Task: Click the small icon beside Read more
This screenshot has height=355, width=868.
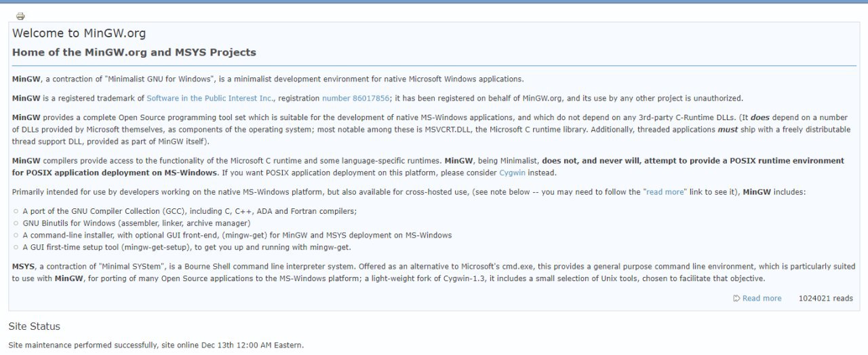Action: click(736, 299)
